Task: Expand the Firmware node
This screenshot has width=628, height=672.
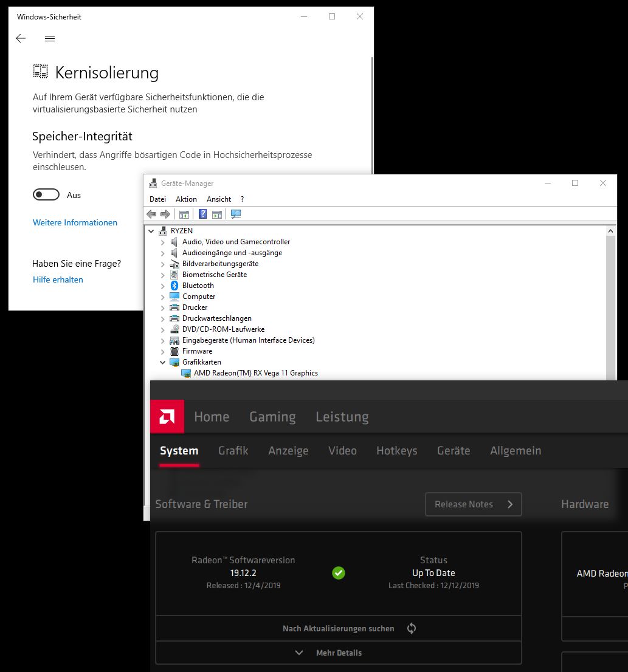Action: click(x=162, y=351)
